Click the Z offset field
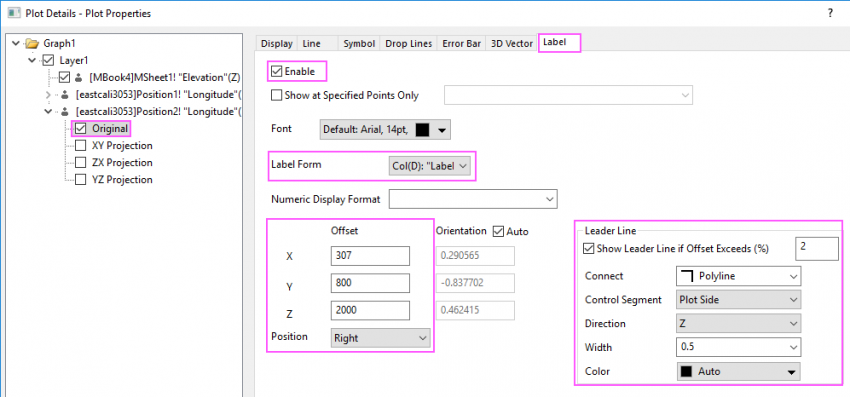The height and width of the screenshot is (397, 850). (370, 310)
